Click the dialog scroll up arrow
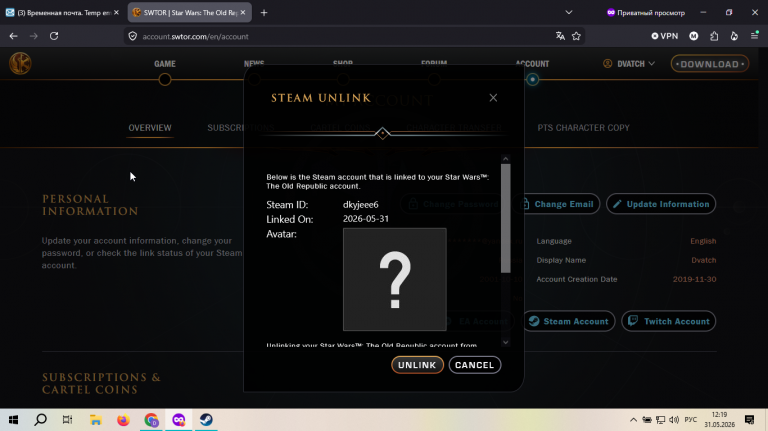The width and height of the screenshot is (768, 431). pyautogui.click(x=505, y=159)
